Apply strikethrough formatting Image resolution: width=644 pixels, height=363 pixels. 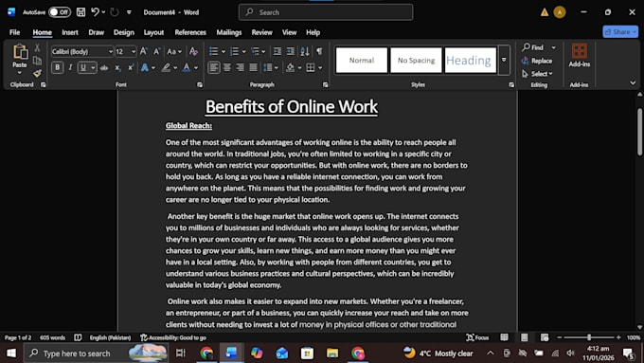[x=104, y=68]
